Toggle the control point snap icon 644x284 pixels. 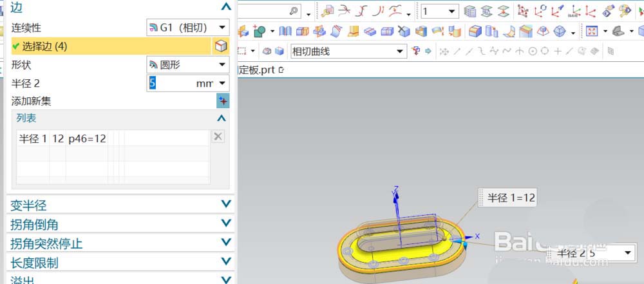482,51
